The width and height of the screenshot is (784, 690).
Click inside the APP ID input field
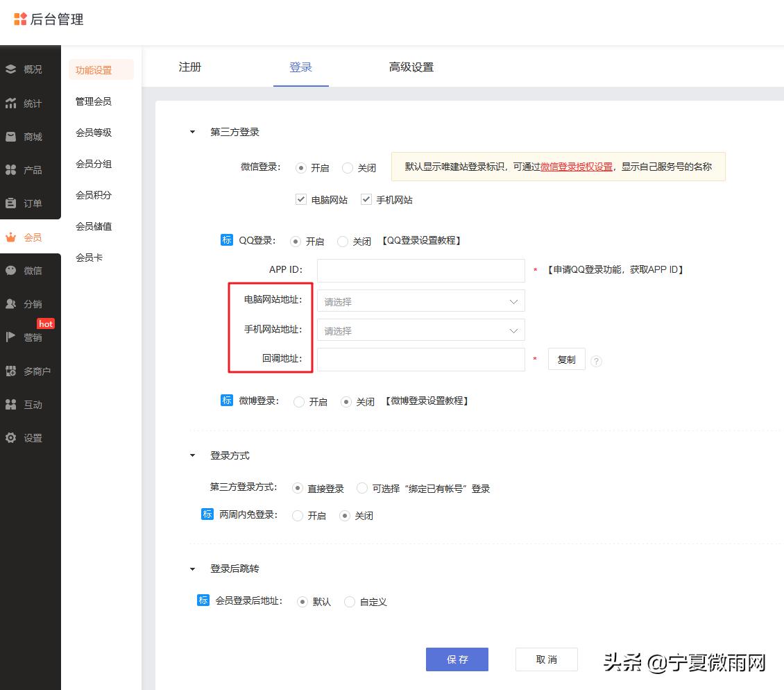click(420, 270)
